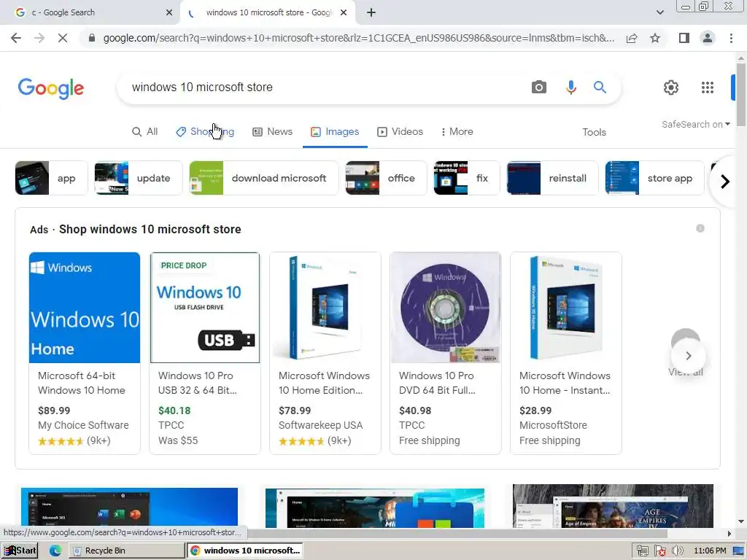Click the Start button on taskbar
747x560 pixels.
[x=20, y=551]
